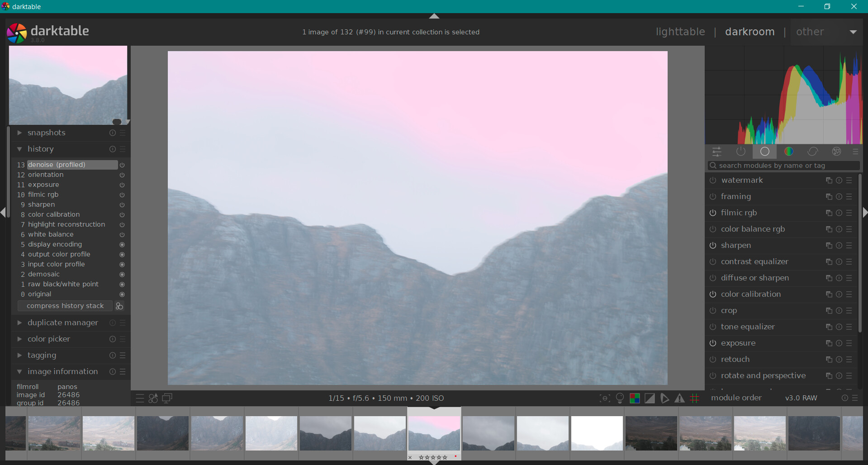This screenshot has width=868, height=465.
Task: Click the search modules input field
Action: pyautogui.click(x=784, y=166)
